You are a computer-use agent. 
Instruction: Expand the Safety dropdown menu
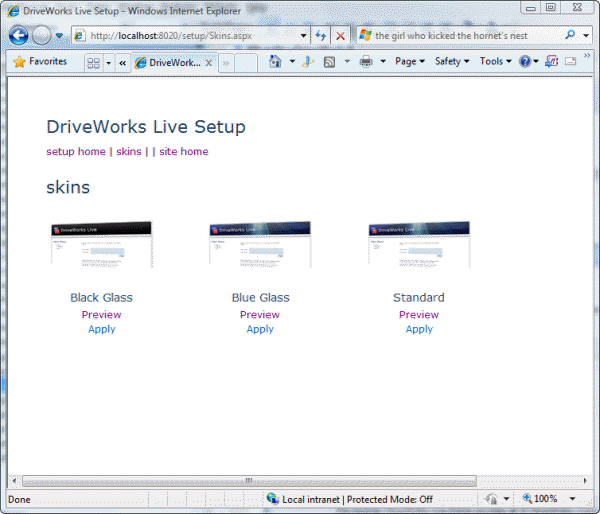pos(452,62)
